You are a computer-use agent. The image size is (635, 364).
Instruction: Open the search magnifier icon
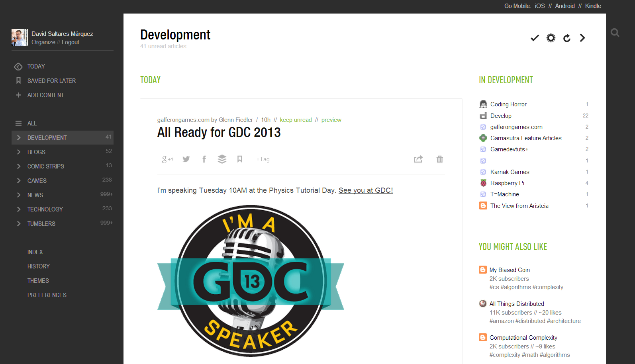pyautogui.click(x=615, y=33)
